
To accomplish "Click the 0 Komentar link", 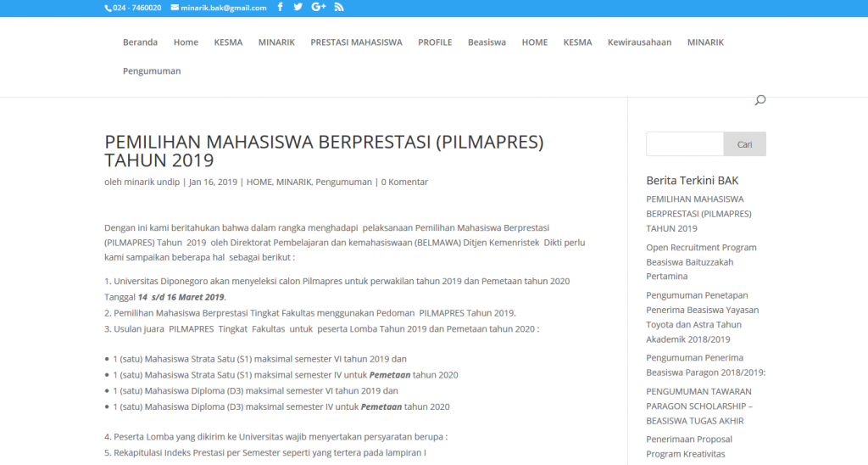I will (x=404, y=182).
